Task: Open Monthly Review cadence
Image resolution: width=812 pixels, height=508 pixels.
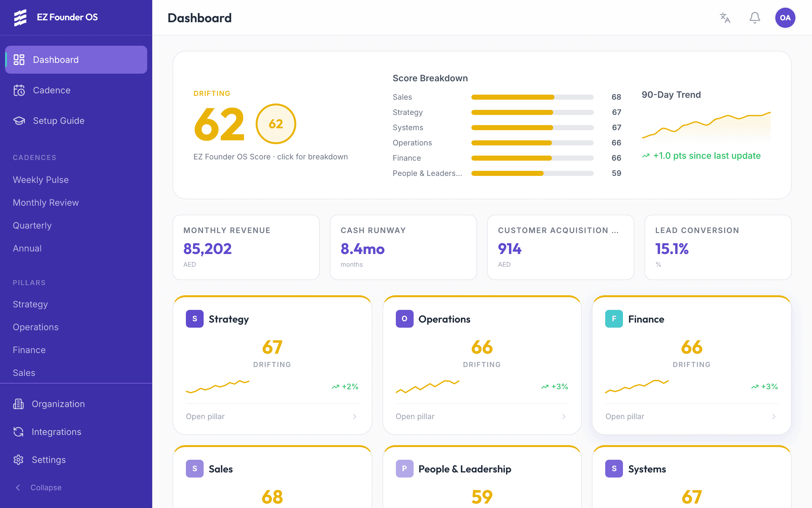Action: (x=46, y=203)
